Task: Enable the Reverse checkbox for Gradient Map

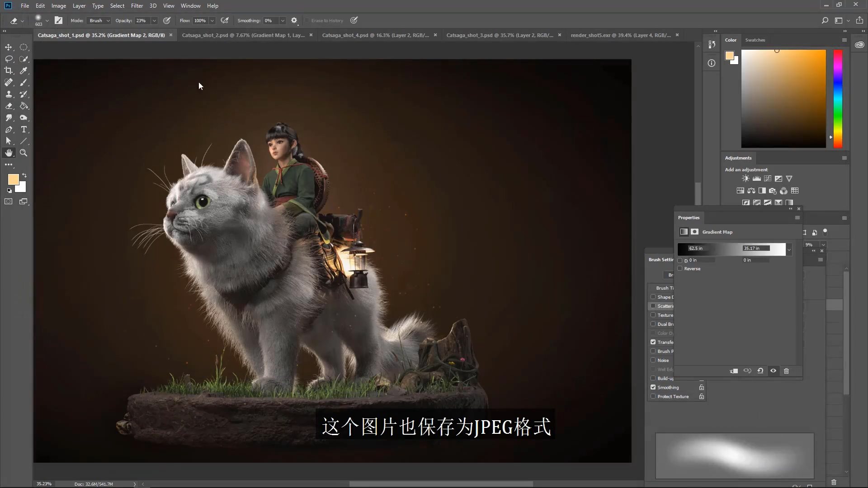Action: coord(680,269)
